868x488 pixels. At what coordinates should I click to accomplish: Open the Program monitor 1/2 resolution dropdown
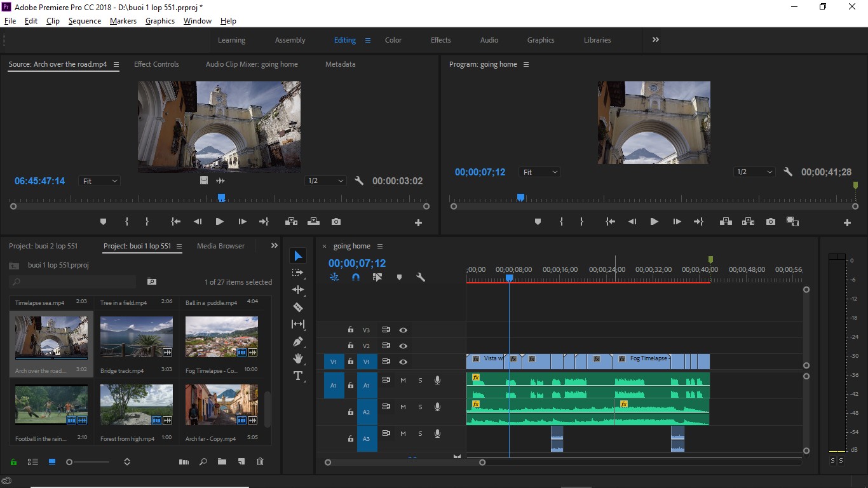(x=754, y=172)
